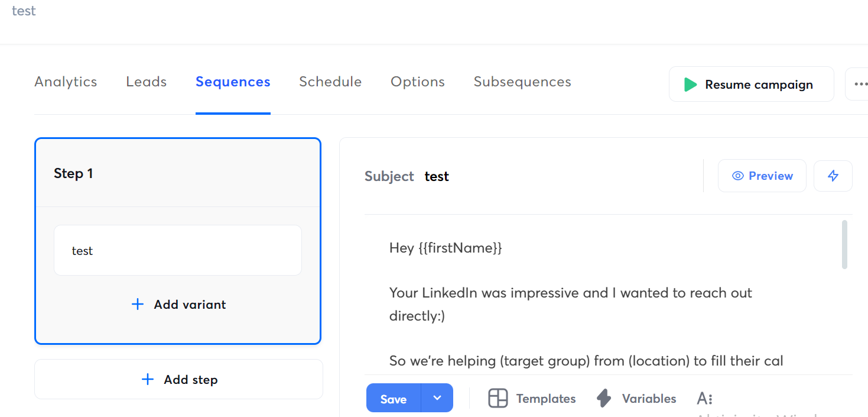Screen dimensions: 868x417
Task: Save the email sequence
Action: (393, 398)
